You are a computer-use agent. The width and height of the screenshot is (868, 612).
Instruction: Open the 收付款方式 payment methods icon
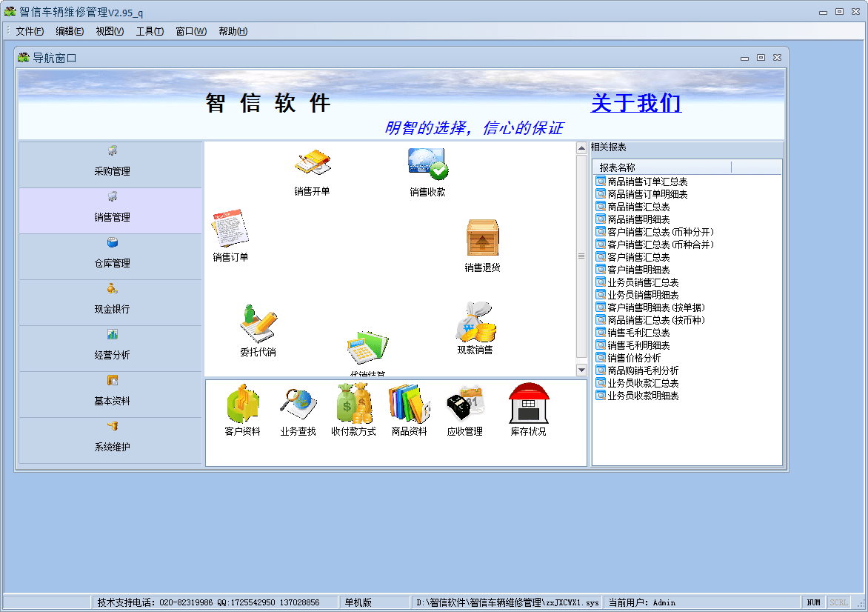click(x=353, y=405)
